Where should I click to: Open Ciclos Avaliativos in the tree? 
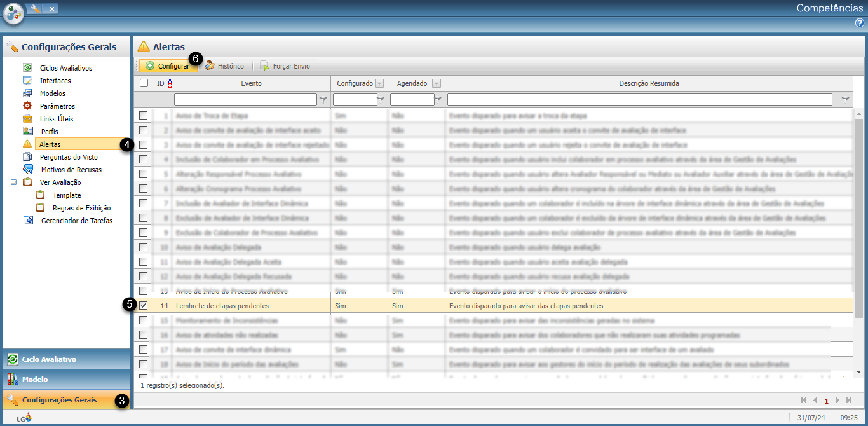[x=66, y=68]
